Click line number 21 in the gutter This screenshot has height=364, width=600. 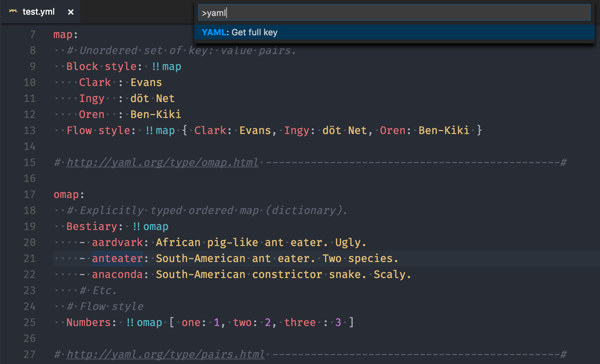[x=29, y=258]
